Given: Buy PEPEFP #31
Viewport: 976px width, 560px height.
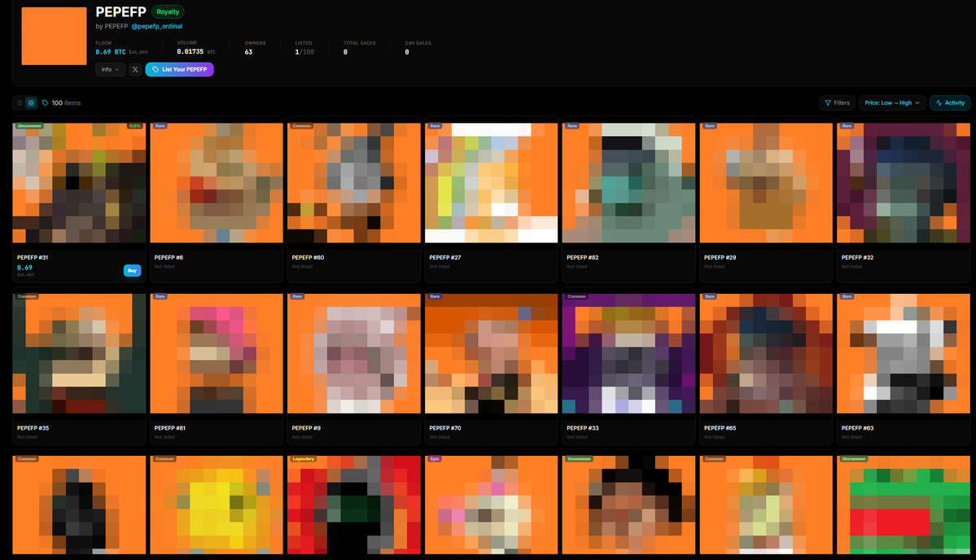Looking at the screenshot, I should click(x=132, y=271).
